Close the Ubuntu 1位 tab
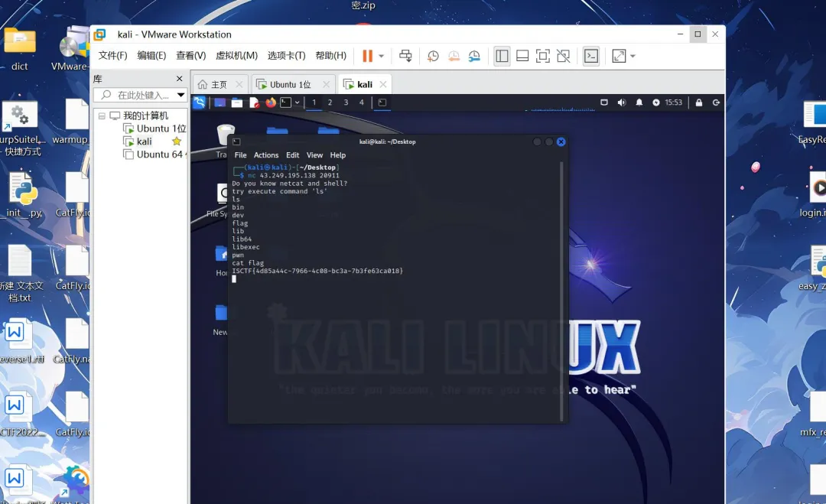 click(x=326, y=84)
